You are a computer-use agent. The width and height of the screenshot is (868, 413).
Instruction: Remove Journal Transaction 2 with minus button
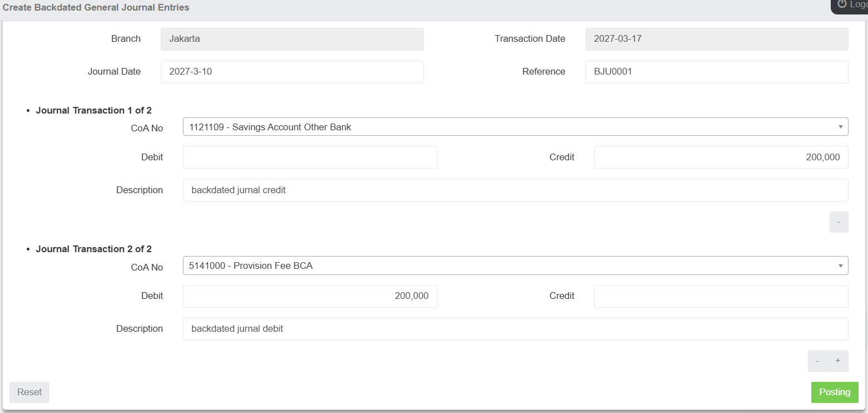coord(817,361)
